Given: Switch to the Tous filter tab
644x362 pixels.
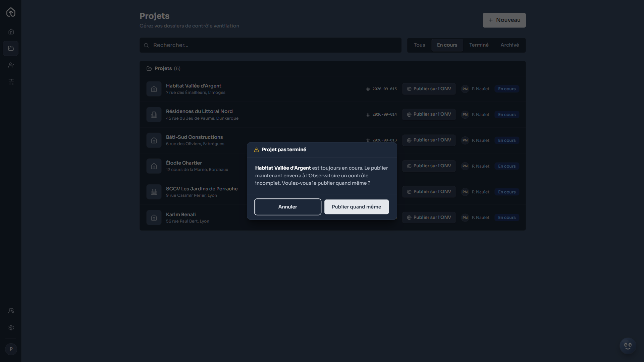Looking at the screenshot, I should coord(419,45).
